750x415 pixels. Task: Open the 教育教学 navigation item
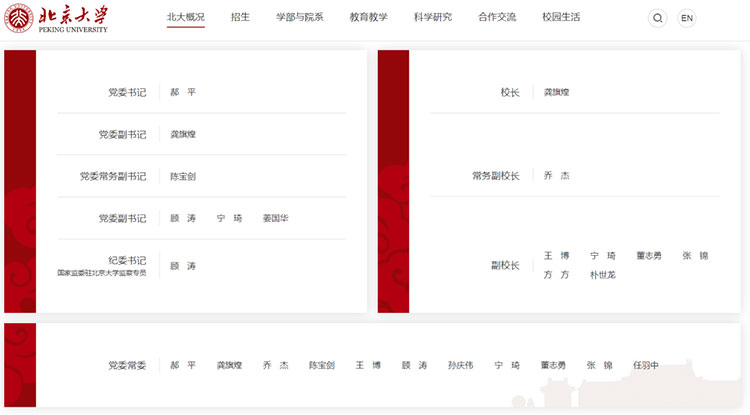tap(370, 18)
